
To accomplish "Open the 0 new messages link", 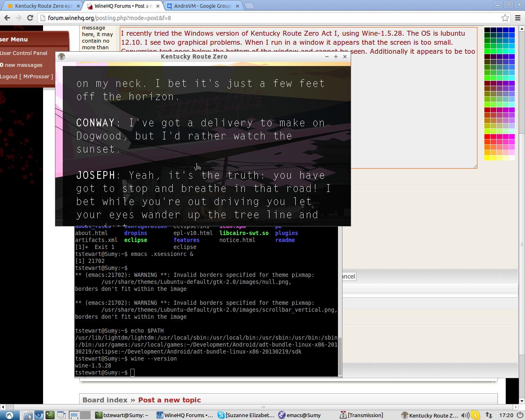I will tap(21, 65).
